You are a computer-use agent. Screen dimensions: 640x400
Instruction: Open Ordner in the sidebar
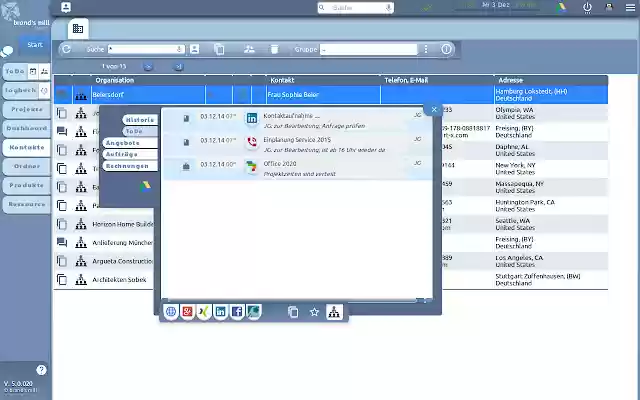click(x=27, y=166)
